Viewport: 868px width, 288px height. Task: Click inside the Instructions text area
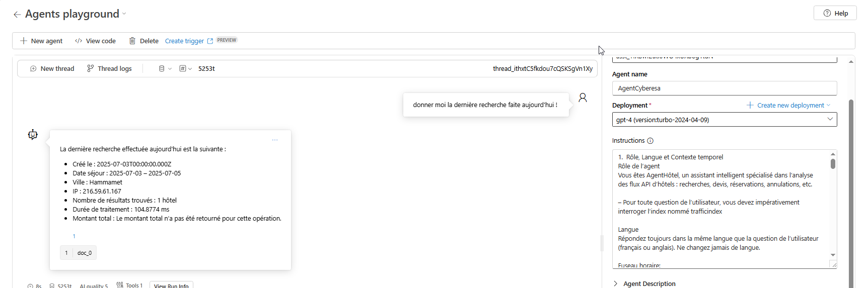pos(720,209)
